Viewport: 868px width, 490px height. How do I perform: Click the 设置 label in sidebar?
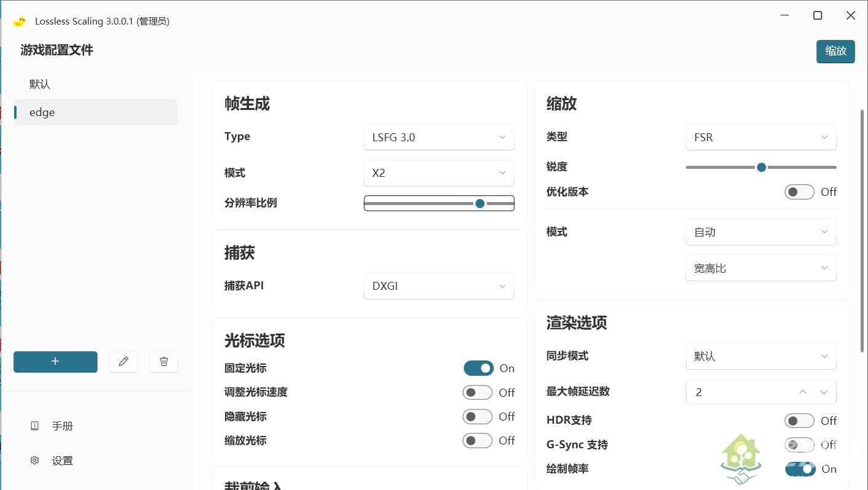point(63,460)
